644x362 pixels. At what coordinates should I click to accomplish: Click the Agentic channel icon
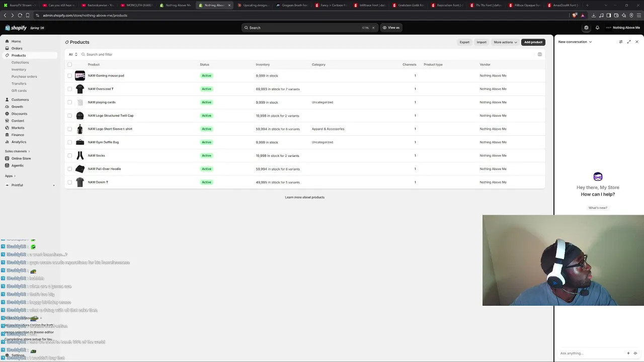coord(7,165)
